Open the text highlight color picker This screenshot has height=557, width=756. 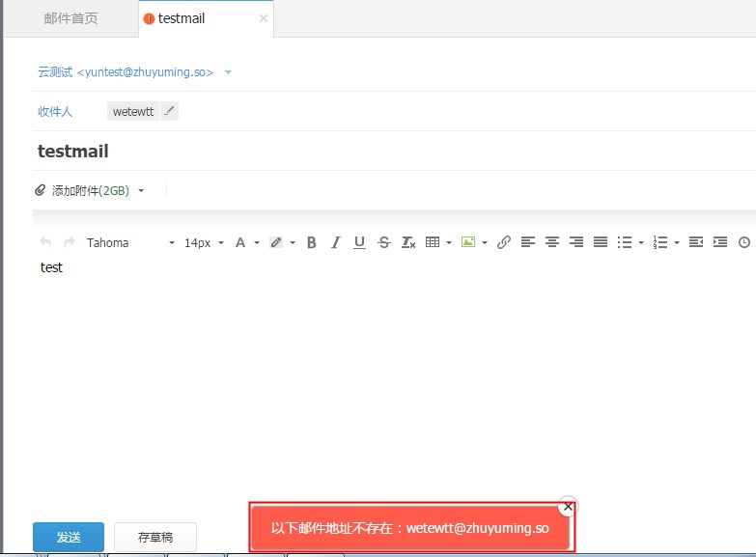click(276, 242)
